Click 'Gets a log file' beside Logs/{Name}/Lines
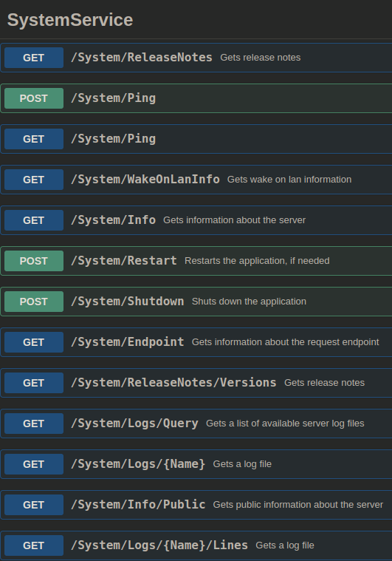This screenshot has width=392, height=561. point(285,545)
